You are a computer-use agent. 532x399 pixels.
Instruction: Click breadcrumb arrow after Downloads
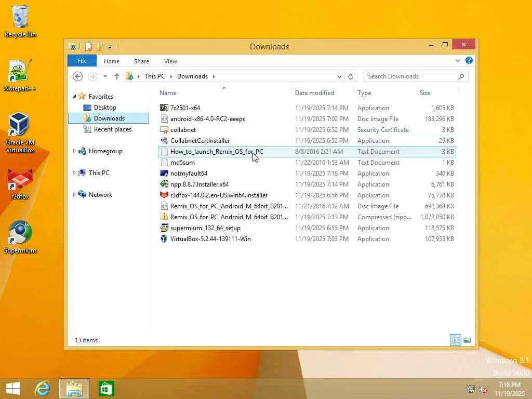[214, 77]
